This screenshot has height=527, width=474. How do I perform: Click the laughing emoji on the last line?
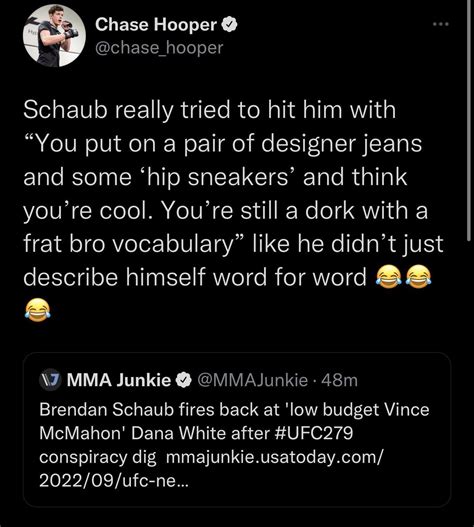tap(38, 310)
